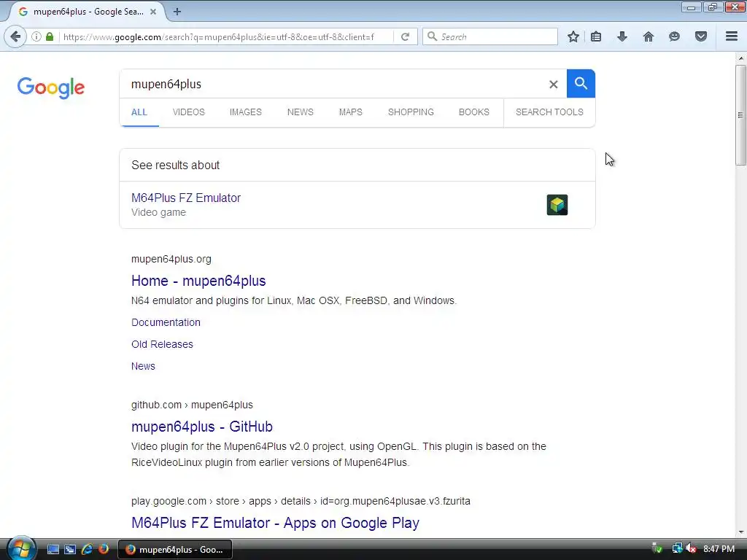The image size is (747, 560).
Task: Reload the current page
Action: click(x=405, y=36)
